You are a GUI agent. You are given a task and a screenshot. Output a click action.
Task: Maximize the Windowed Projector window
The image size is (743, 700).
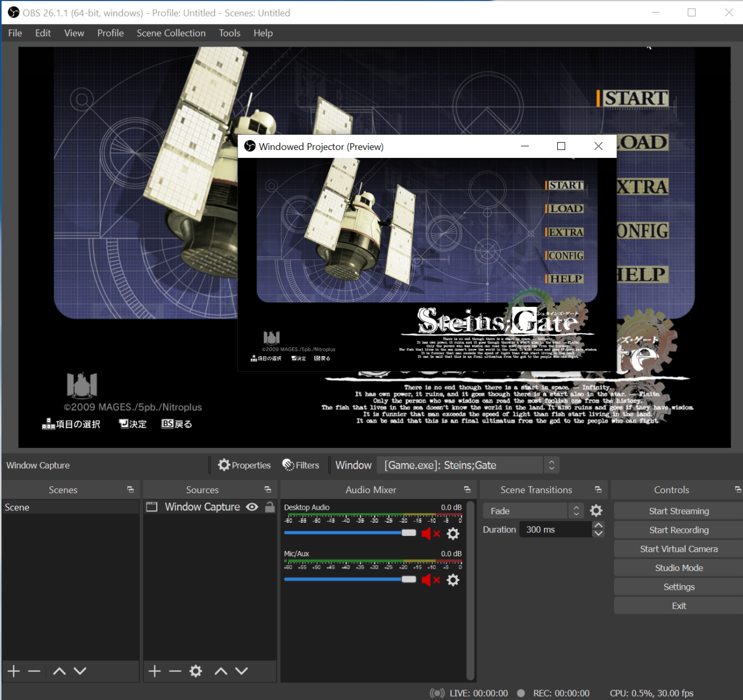point(561,146)
